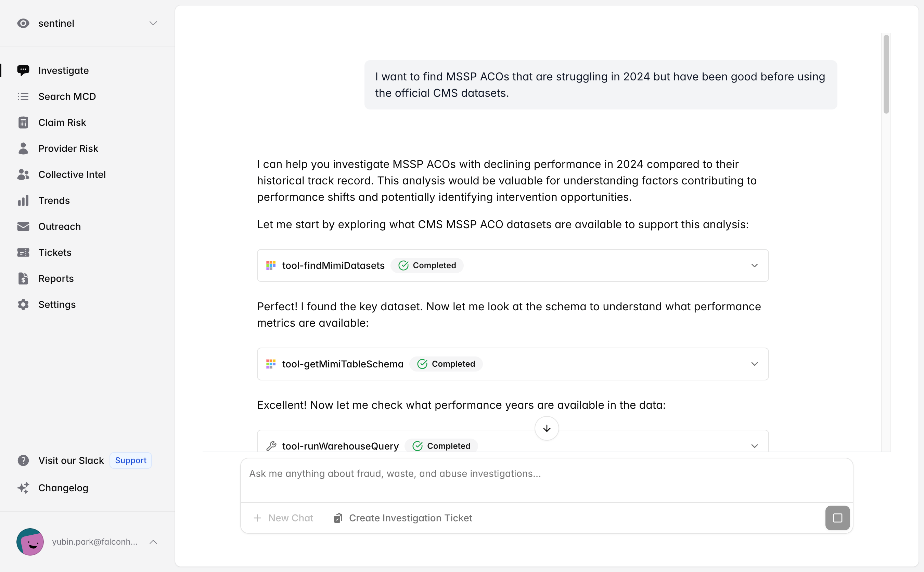Expand the tool-getMimiTableSchema result
This screenshot has height=572, width=924.
point(754,364)
